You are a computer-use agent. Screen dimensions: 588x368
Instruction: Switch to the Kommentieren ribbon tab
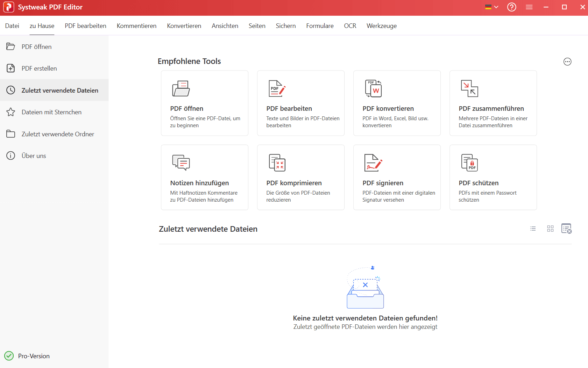coord(136,26)
